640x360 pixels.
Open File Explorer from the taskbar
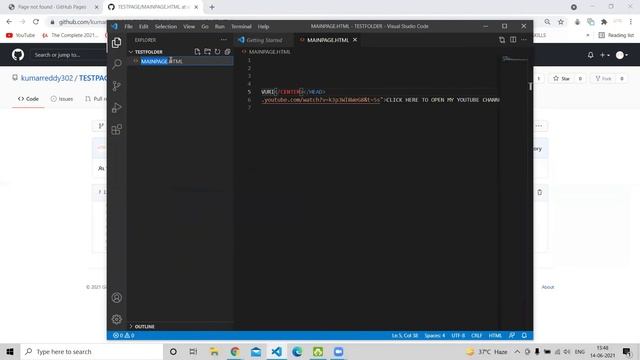click(x=214, y=351)
